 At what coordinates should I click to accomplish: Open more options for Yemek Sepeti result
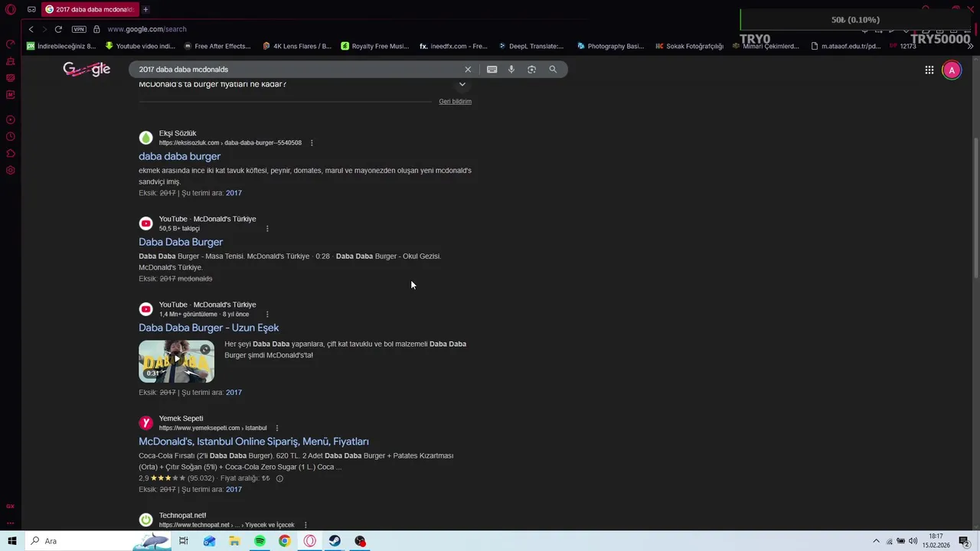pos(277,428)
